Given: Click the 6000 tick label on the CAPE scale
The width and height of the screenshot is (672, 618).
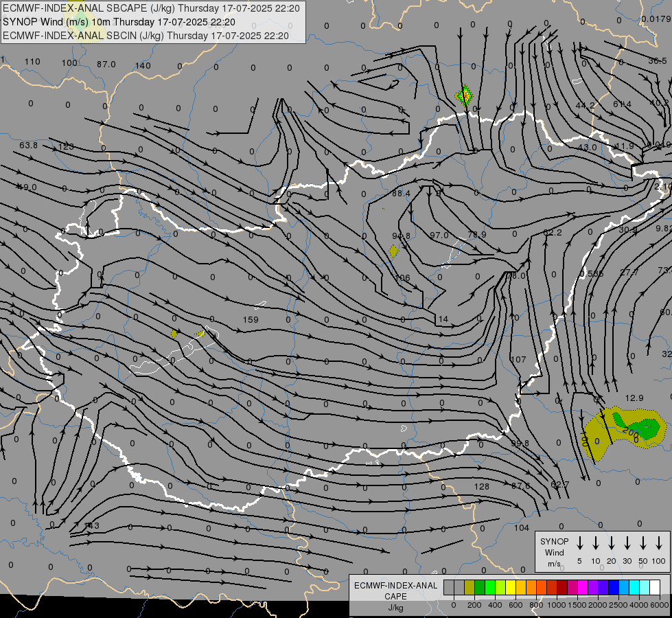Looking at the screenshot, I should (659, 605).
